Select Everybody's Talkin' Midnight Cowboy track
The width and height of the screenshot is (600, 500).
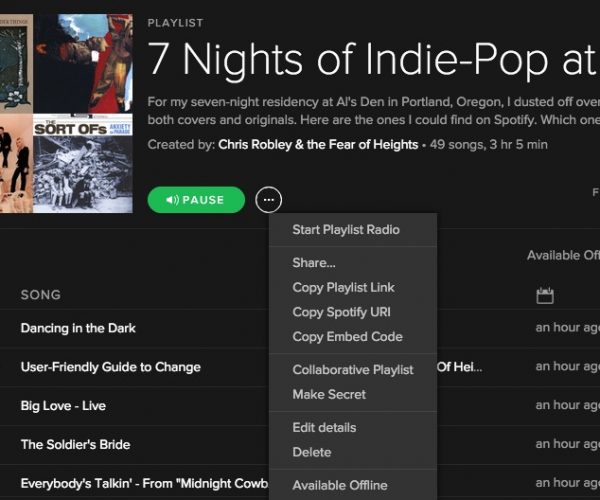tap(144, 484)
